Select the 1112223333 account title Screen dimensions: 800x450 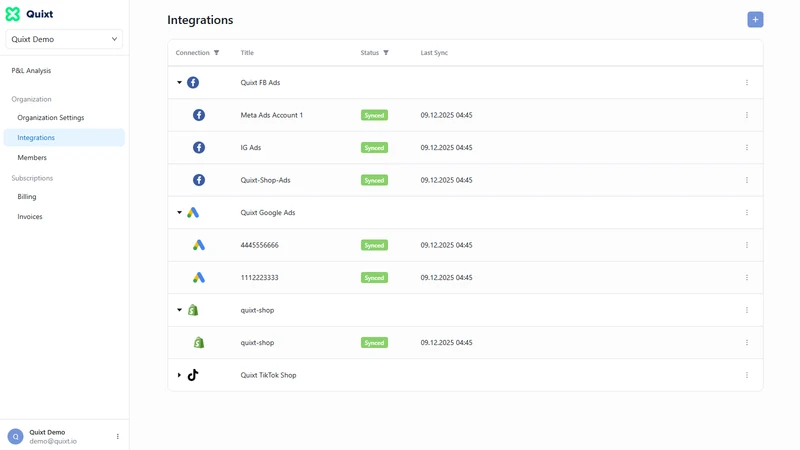(x=259, y=278)
